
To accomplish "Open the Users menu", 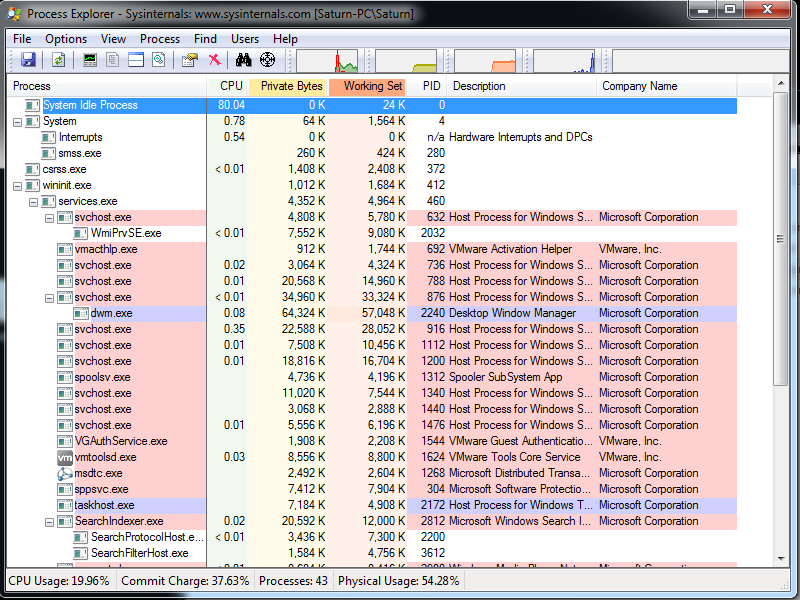I will click(245, 39).
